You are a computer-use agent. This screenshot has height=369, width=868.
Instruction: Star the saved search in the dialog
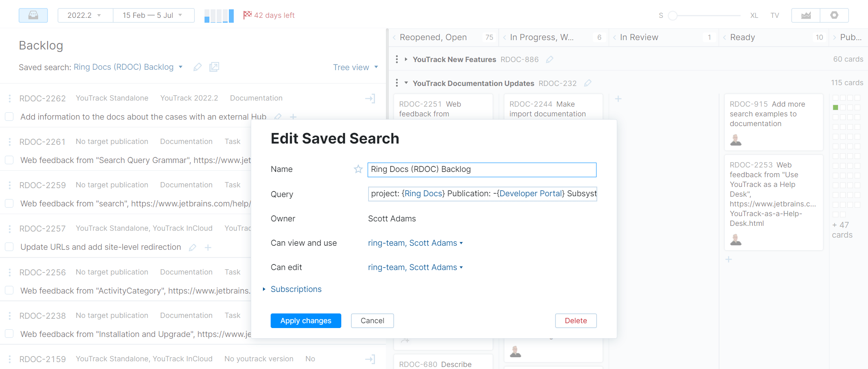tap(358, 169)
